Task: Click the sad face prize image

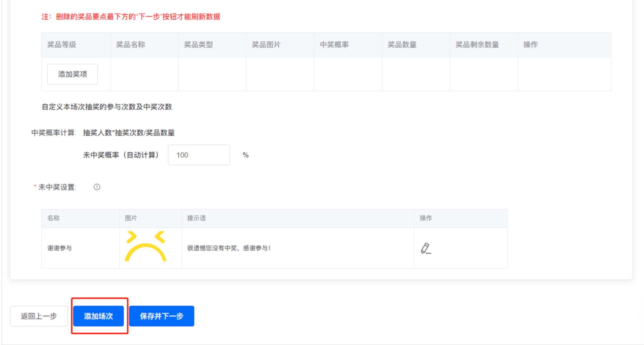Action: pos(146,246)
